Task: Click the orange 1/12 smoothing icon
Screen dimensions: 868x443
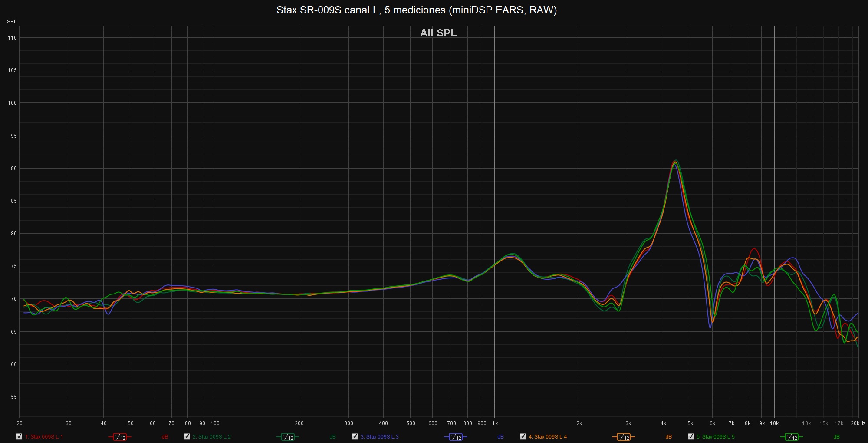Action: 623,437
